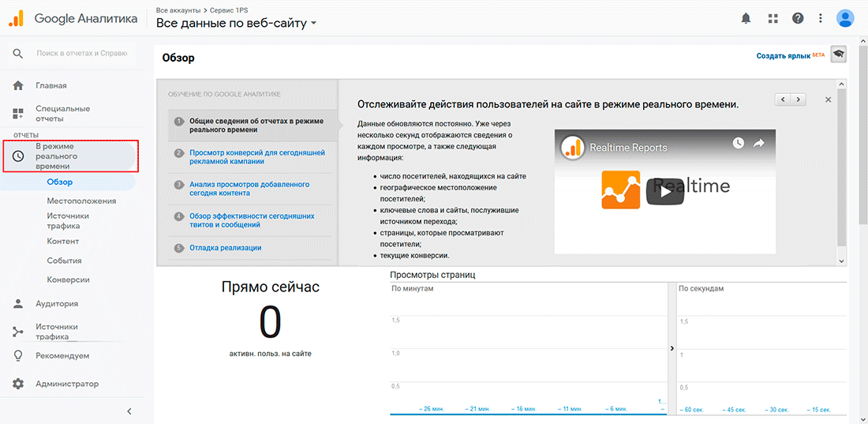Open Специальные отчеты in the sidebar
868x424 pixels.
pos(62,114)
